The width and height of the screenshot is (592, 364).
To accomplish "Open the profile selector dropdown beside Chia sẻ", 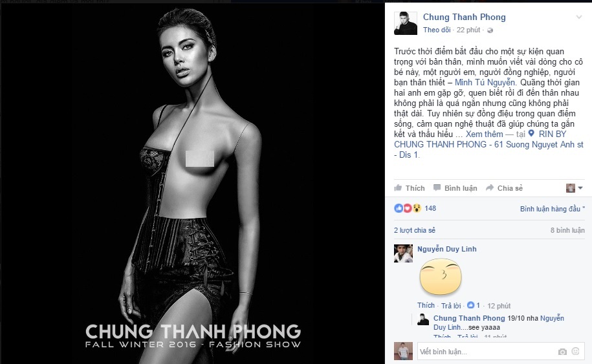I will click(575, 188).
